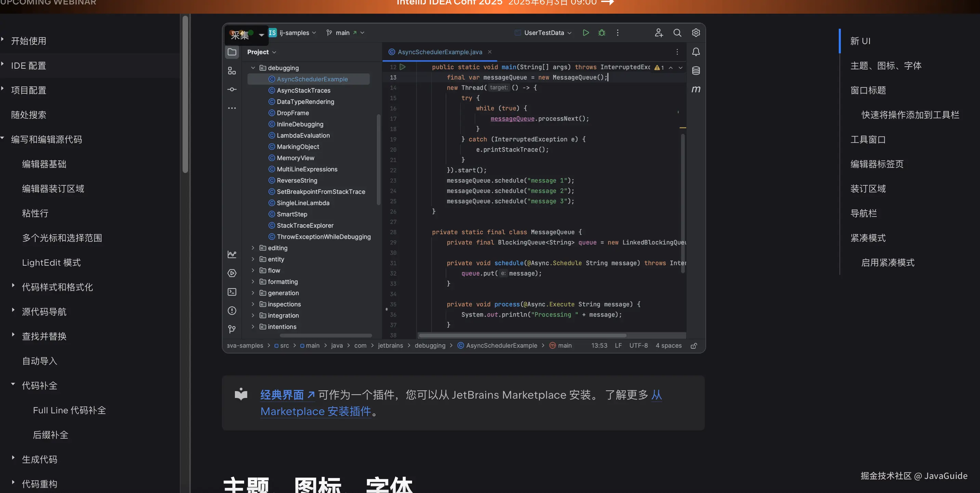Open UserTestData run configuration dropdown
This screenshot has width=980, height=493.
tap(544, 33)
